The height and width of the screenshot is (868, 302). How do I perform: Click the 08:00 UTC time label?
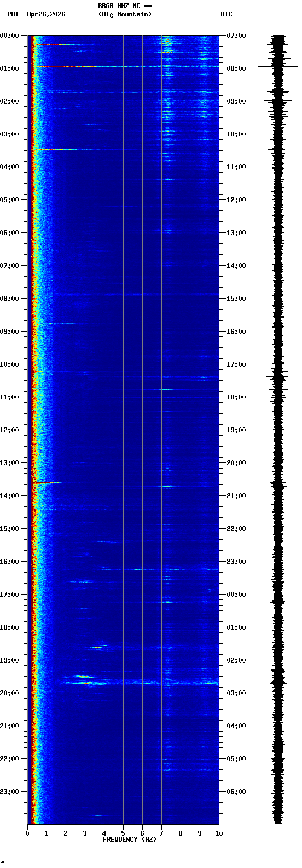(x=236, y=68)
